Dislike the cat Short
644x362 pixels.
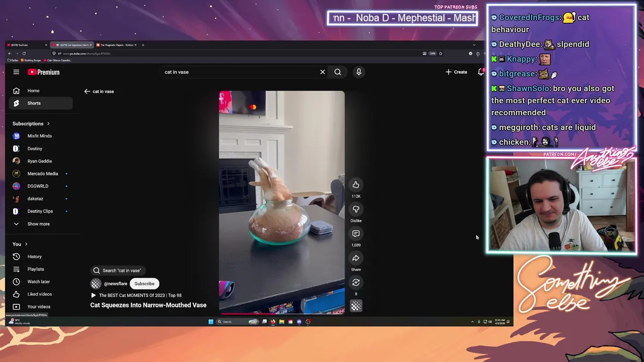click(356, 209)
